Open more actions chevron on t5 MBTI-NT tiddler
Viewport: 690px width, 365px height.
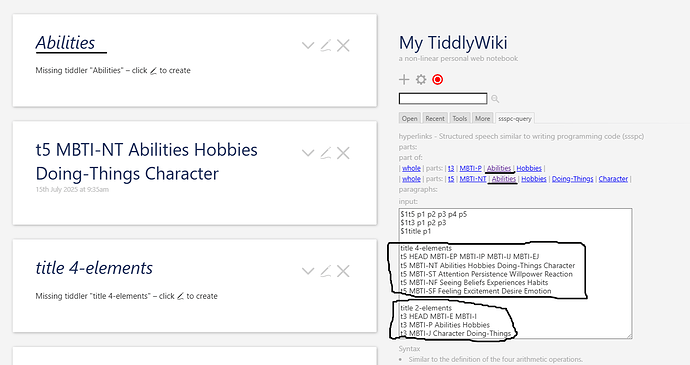click(308, 153)
